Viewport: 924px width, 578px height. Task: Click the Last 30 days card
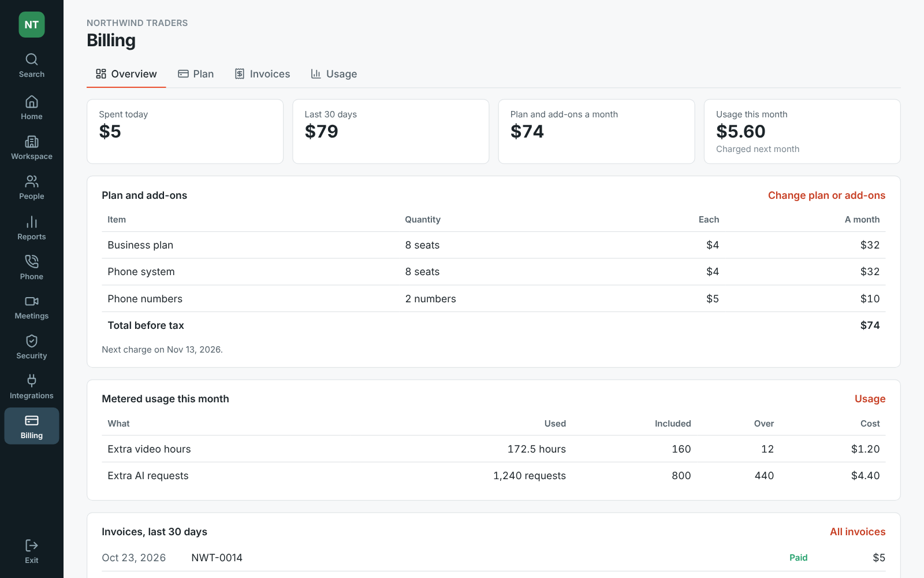point(391,131)
